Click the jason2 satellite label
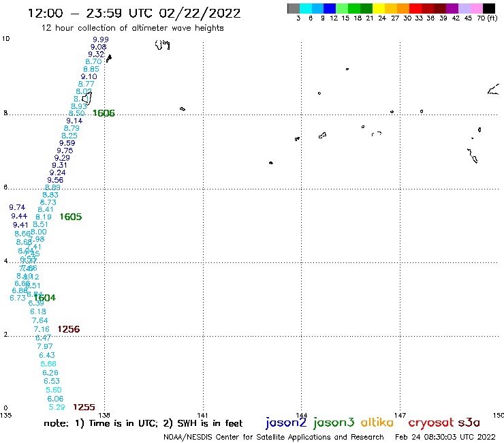The image size is (504, 443). 286,423
